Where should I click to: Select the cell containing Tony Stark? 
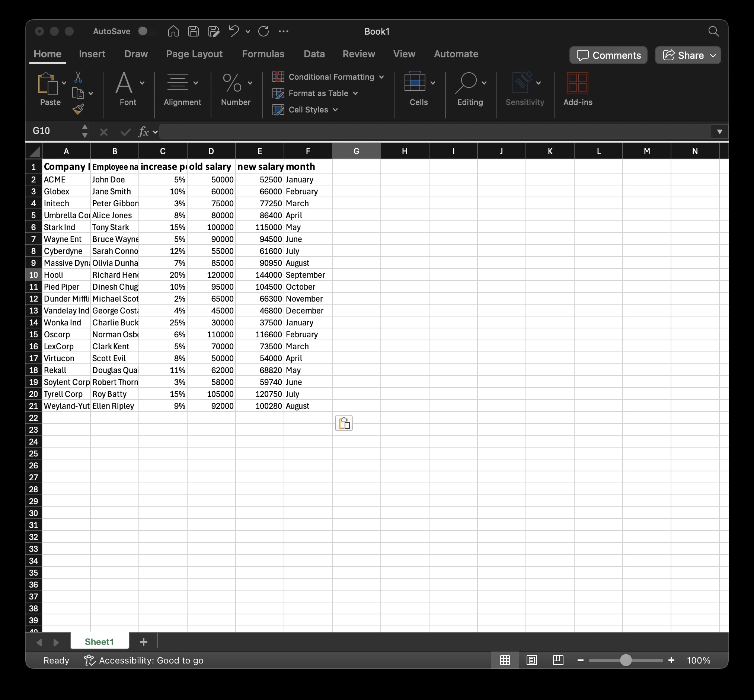coord(115,227)
